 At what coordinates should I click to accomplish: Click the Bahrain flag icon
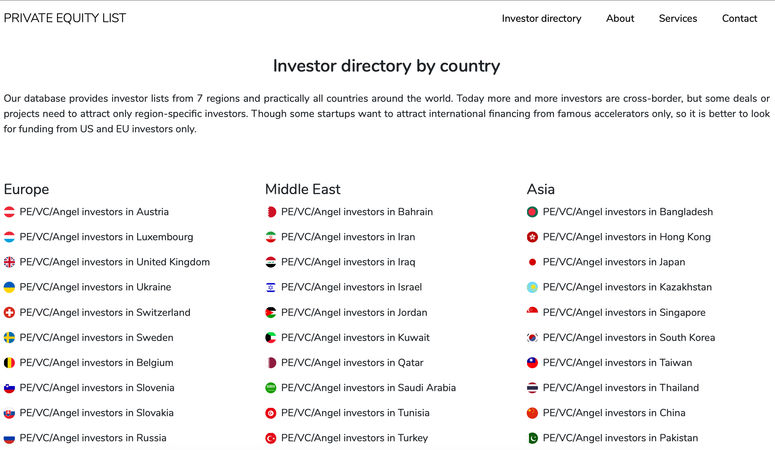(271, 212)
